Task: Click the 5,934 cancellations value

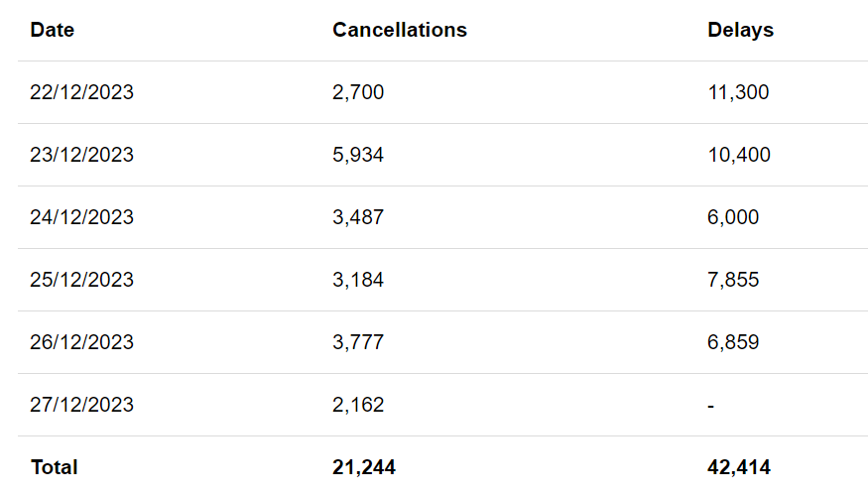Action: pyautogui.click(x=358, y=155)
